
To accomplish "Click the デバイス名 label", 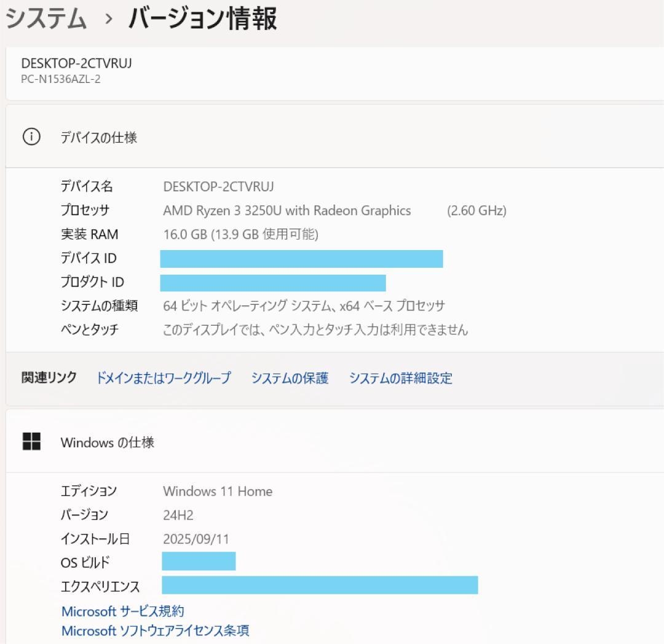I will 87,187.
